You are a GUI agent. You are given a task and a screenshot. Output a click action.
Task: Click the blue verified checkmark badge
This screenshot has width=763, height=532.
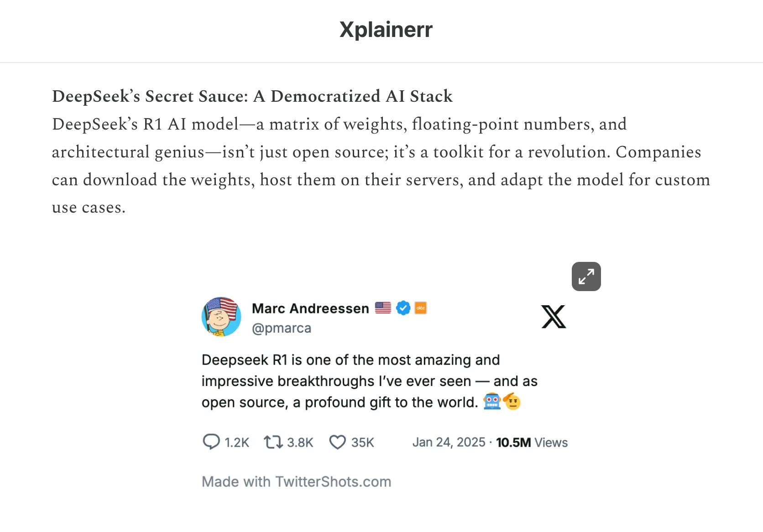403,308
